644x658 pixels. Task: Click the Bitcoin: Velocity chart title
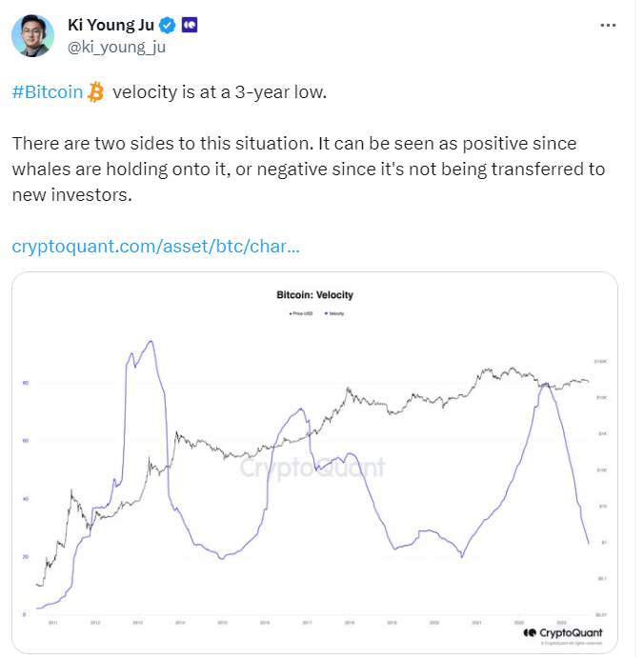point(313,295)
